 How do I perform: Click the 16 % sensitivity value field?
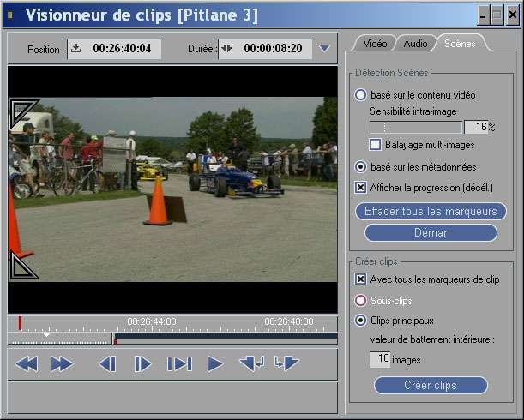coord(478,127)
